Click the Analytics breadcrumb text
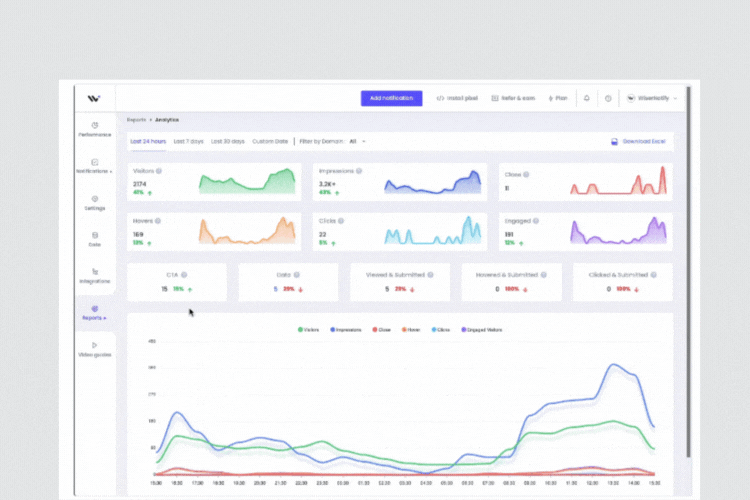 click(x=167, y=120)
